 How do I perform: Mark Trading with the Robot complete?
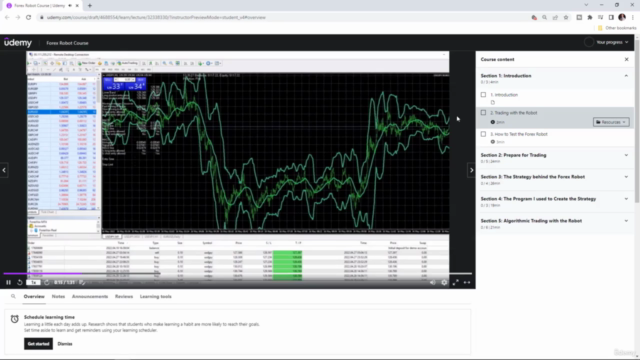pyautogui.click(x=483, y=113)
